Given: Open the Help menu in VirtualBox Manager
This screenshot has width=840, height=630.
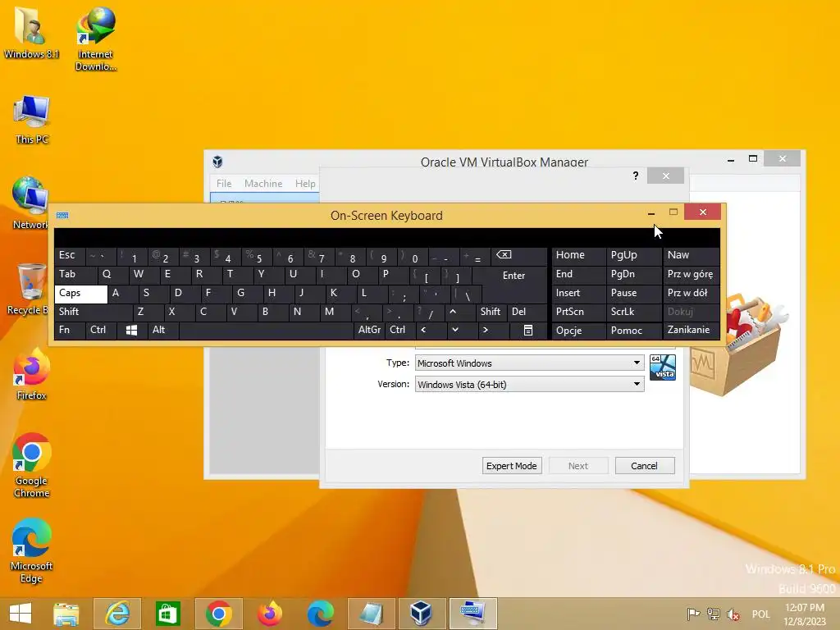Looking at the screenshot, I should (305, 184).
